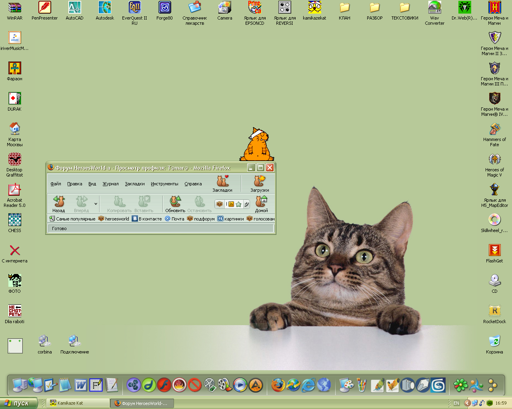512x409 pixels.
Task: Select the FlashGet desktop icon
Action: pyautogui.click(x=494, y=253)
